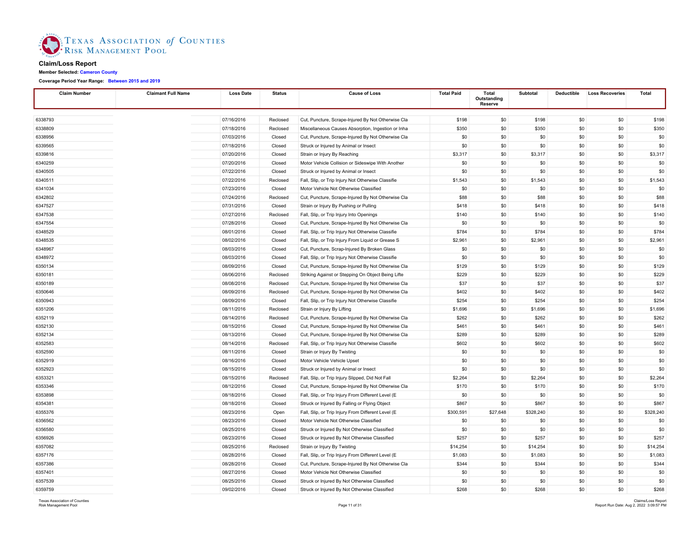
Task: Select the Total Outstanding Reserve header
Action: click(489, 99)
